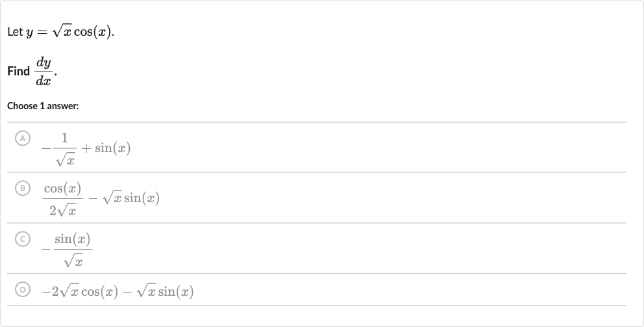Click the + sin(x) term in answer A

coord(106,148)
